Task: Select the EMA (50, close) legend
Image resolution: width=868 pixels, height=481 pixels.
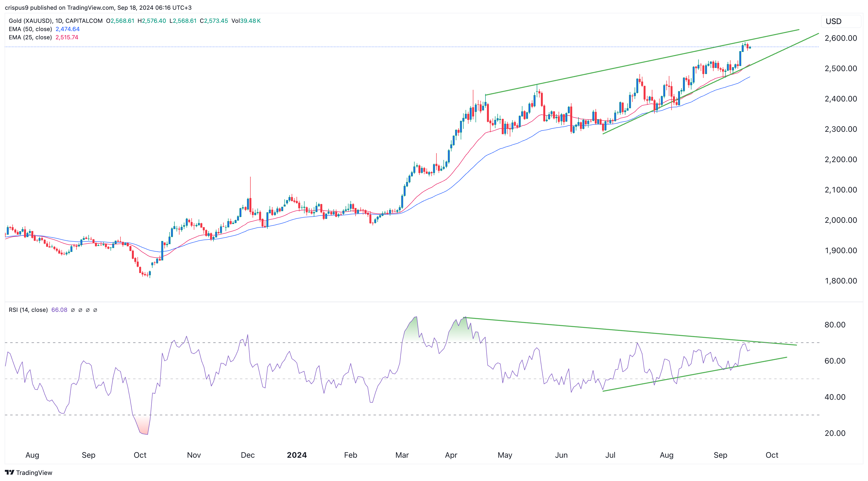Action: tap(30, 29)
